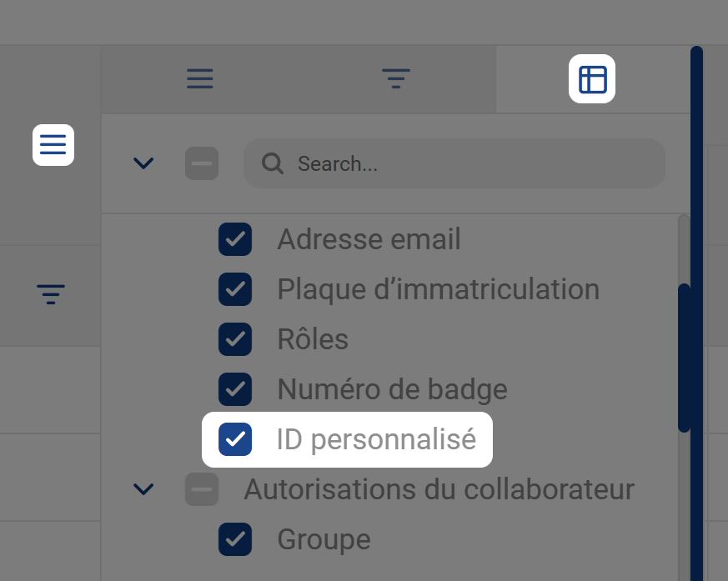Viewport: 728px width, 581px height.
Task: Click the filter icon in the left sidebar
Action: 50,294
